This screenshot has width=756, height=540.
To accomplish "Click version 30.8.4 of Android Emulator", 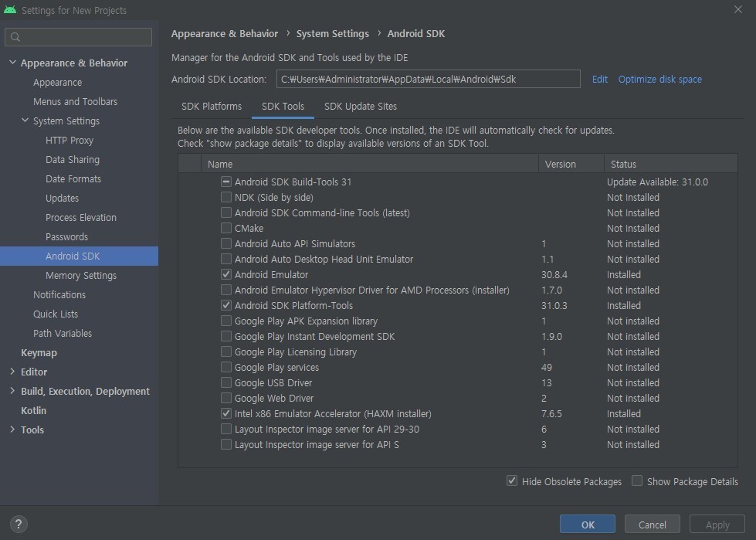I will (x=554, y=274).
